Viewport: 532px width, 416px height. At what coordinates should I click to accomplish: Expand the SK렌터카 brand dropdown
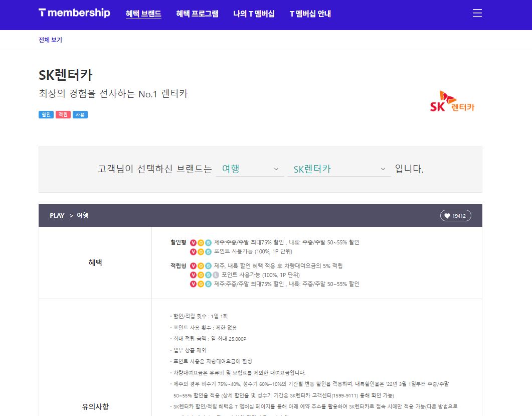coord(339,169)
